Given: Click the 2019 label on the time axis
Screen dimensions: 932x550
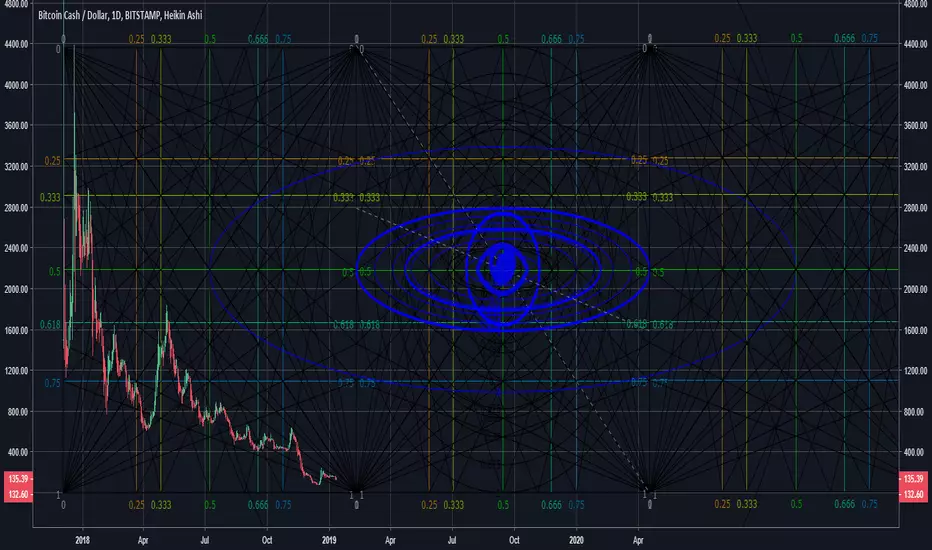Looking at the screenshot, I should tap(329, 540).
